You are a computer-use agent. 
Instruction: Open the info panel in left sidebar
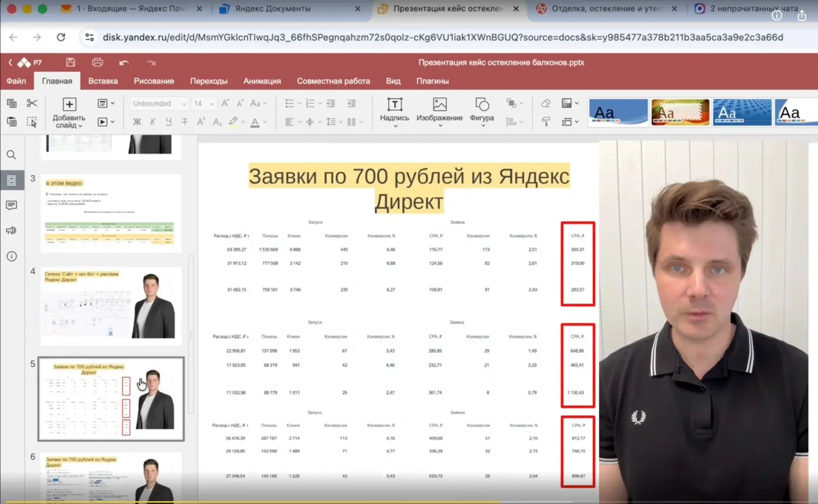tap(11, 256)
